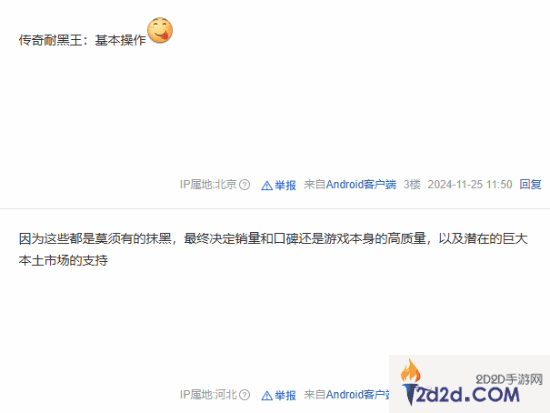Click 回复 to reply to 3楼
Viewport: 550px width, 413px height.
point(530,184)
